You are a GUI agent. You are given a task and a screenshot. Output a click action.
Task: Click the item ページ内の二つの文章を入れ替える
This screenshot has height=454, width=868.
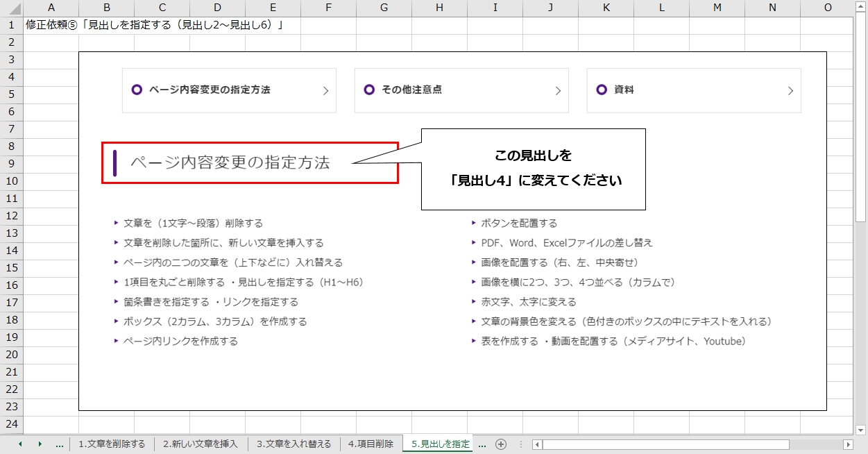click(233, 262)
